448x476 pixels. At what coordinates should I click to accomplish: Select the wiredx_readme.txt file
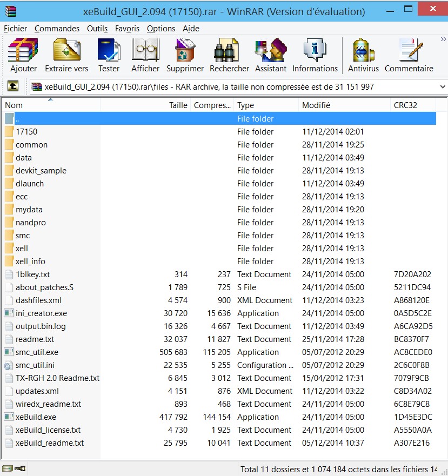click(x=49, y=404)
